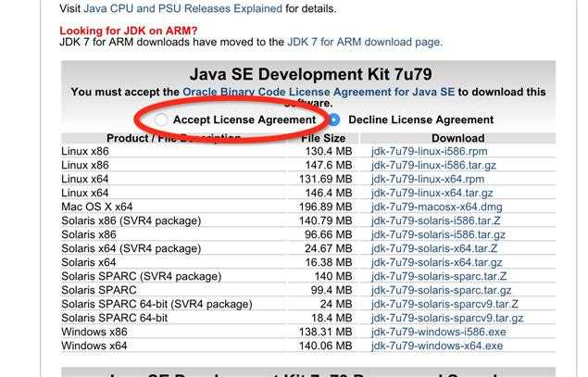Image resolution: width=588 pixels, height=377 pixels.
Task: Download jdk-7u79-solaris-i586.tar.gz
Action: pos(438,234)
